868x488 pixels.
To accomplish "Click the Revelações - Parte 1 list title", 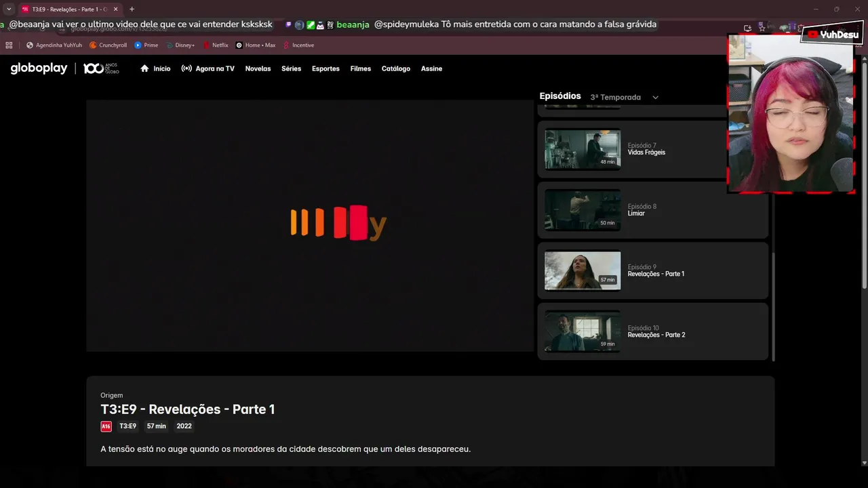I will pyautogui.click(x=656, y=274).
